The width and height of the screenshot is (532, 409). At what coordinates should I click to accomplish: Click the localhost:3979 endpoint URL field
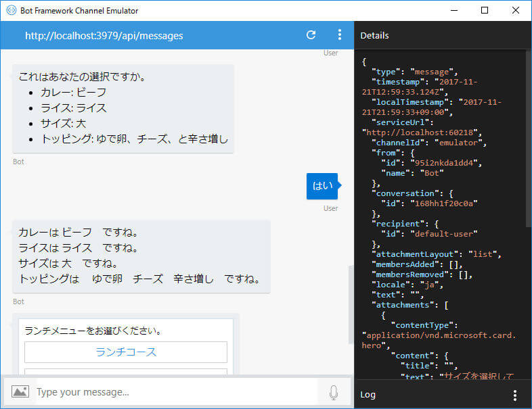(104, 36)
